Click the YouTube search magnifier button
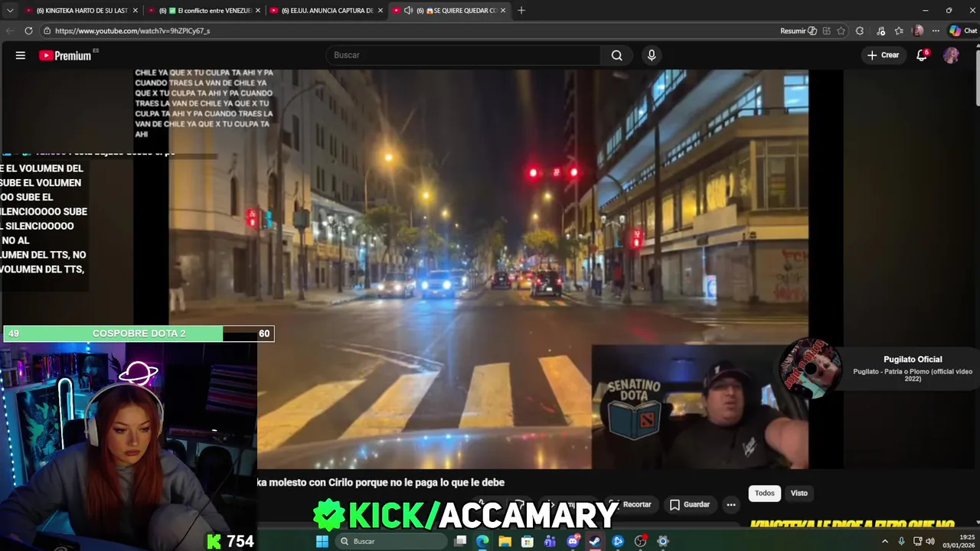980x551 pixels. pyautogui.click(x=616, y=55)
